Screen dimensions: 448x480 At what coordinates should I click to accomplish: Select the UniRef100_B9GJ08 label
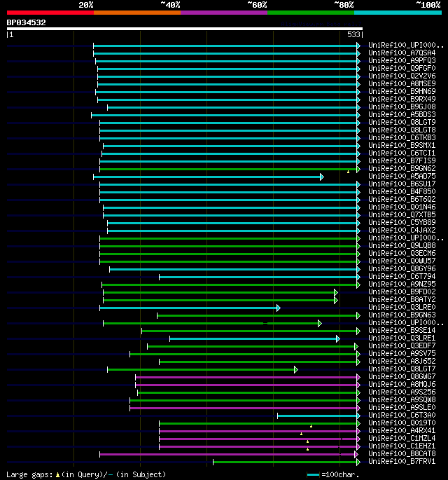(x=402, y=107)
